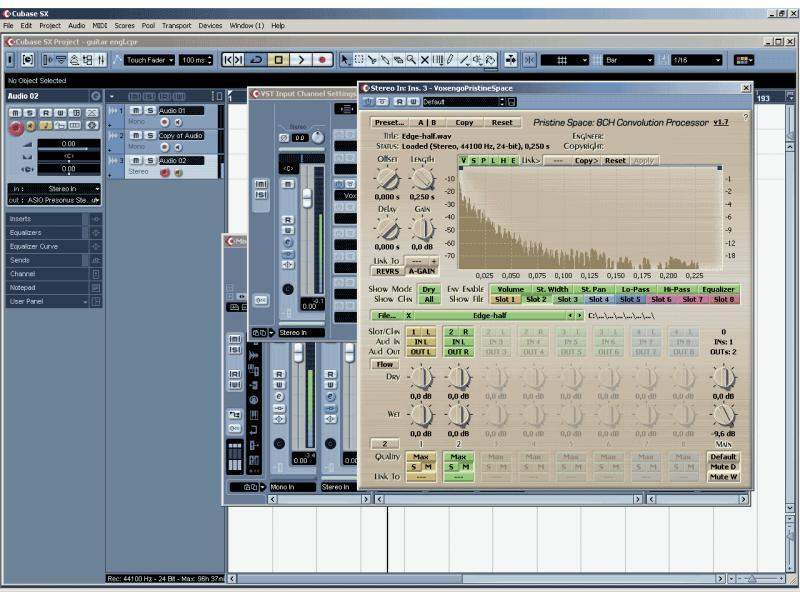Enable the A-GAIN toggle
The height and width of the screenshot is (600, 800).
coord(422,271)
